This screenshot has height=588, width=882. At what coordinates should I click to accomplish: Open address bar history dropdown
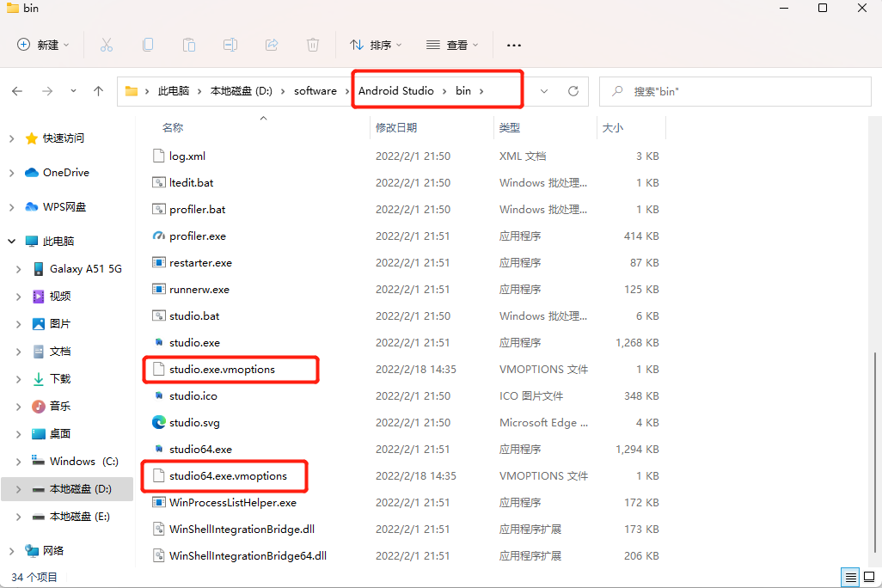click(x=544, y=91)
